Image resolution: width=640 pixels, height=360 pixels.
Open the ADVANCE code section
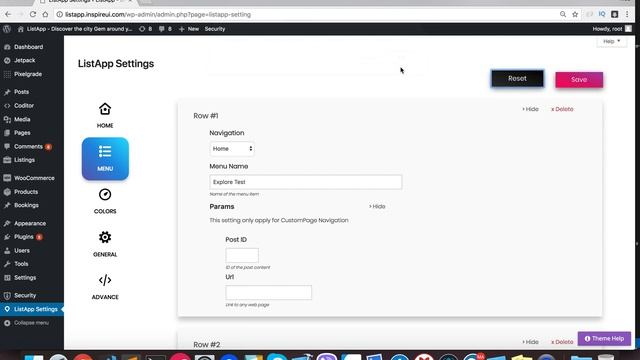tap(105, 287)
